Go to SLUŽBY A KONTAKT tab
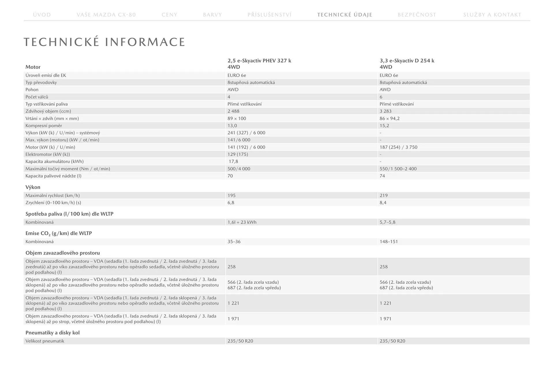Image resolution: width=554 pixels, height=392 pixels. tap(492, 15)
